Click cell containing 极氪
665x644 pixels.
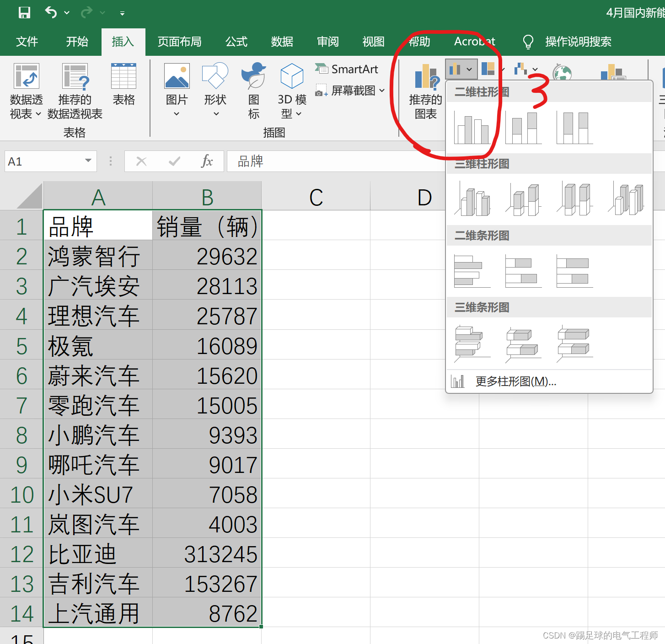click(98, 345)
